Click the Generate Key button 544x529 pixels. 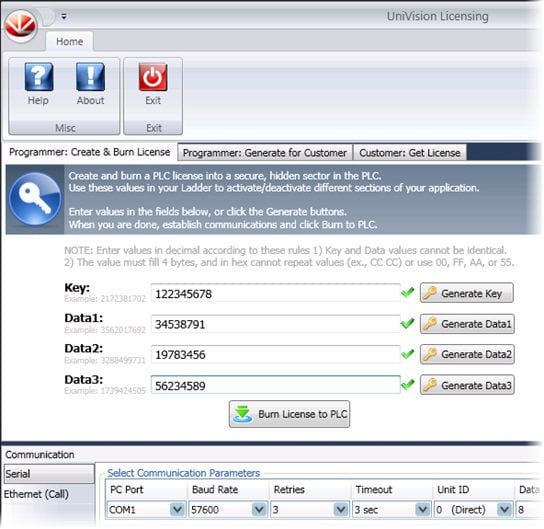(467, 293)
